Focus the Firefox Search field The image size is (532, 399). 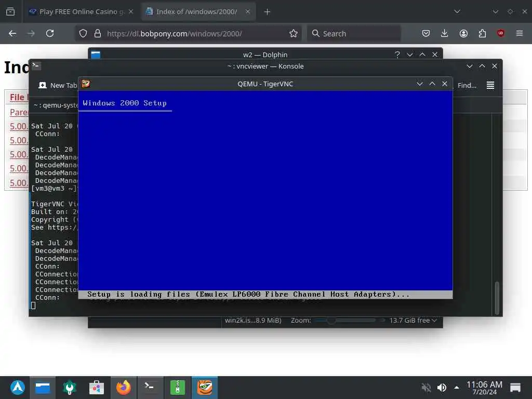click(354, 34)
